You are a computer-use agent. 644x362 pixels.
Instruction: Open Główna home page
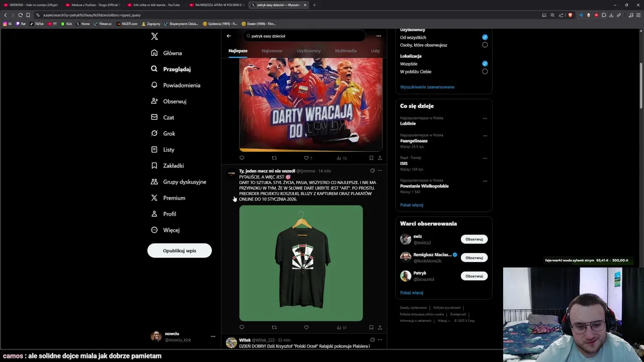tap(167, 53)
